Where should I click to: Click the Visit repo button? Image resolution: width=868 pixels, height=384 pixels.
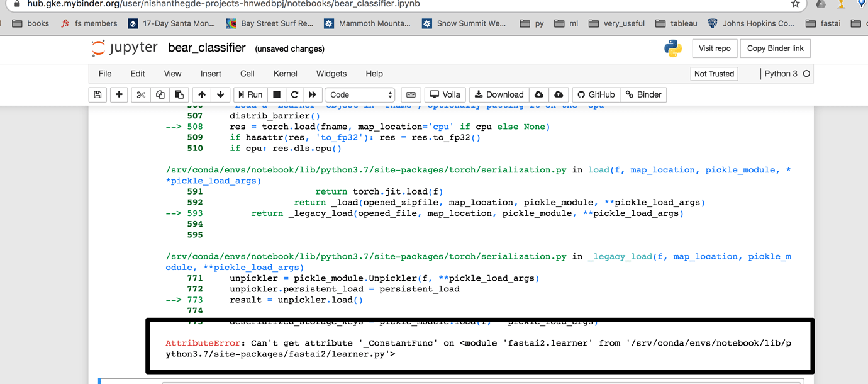coord(715,48)
